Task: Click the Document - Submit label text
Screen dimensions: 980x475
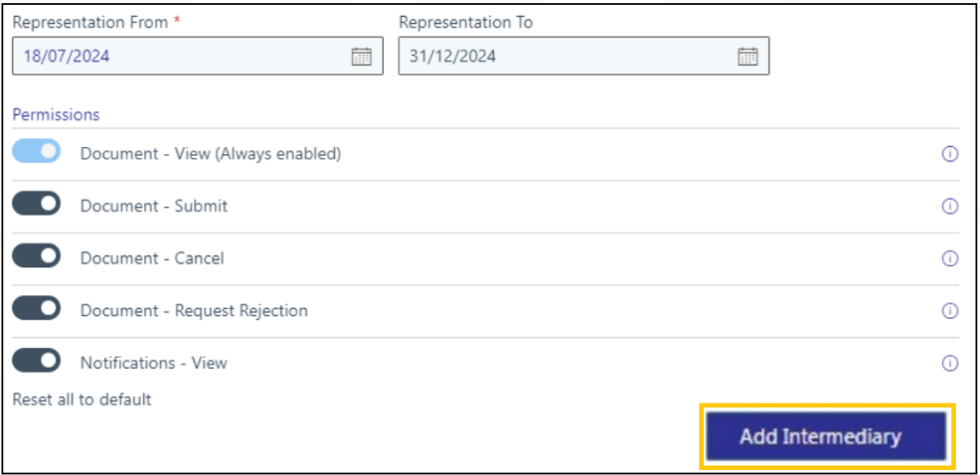Action: pyautogui.click(x=154, y=207)
